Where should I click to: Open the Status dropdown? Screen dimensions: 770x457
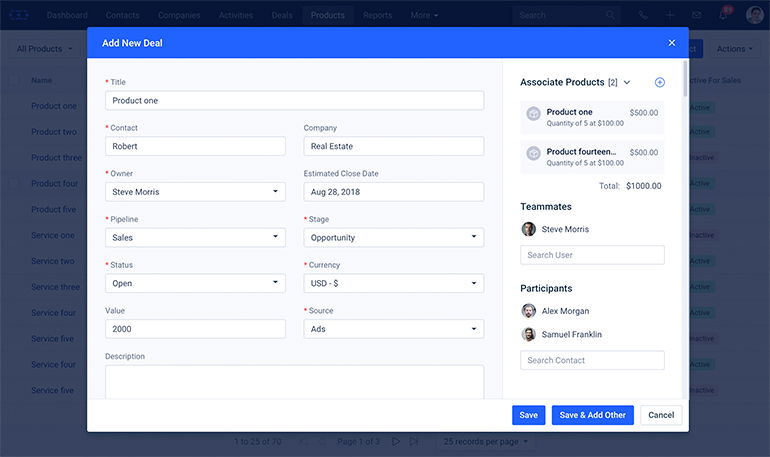click(195, 283)
